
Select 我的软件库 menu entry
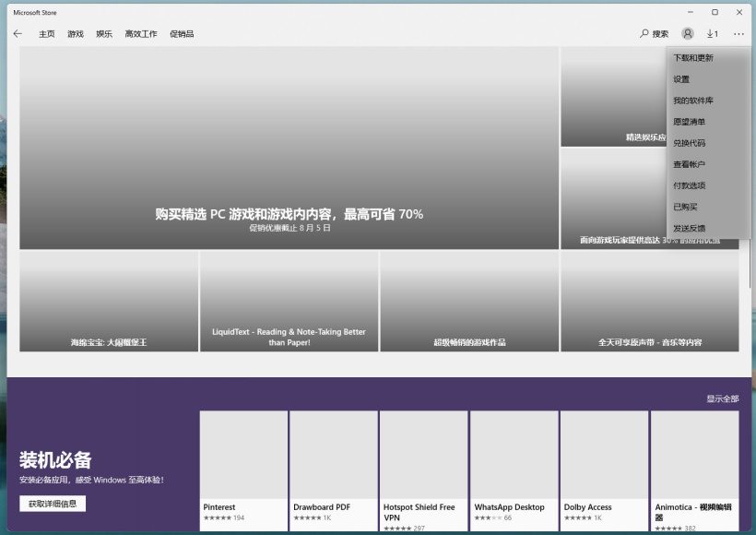[693, 101]
